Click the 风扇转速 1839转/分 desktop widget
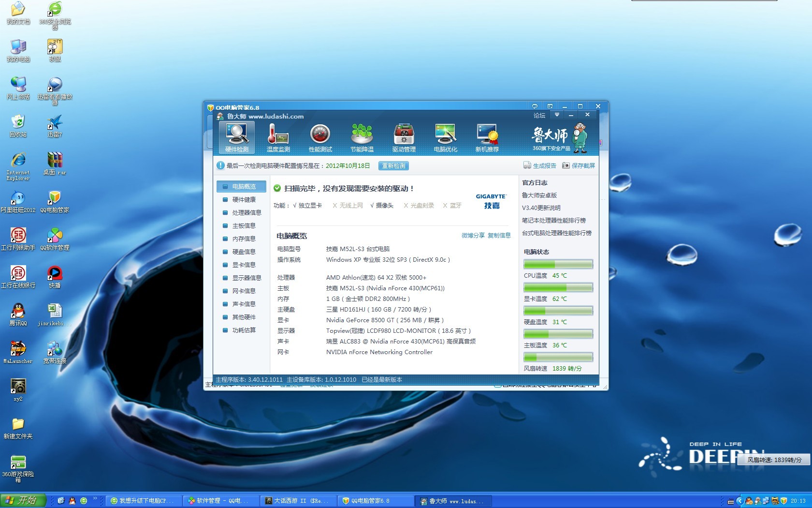Viewport: 812px width, 508px height. (774, 460)
